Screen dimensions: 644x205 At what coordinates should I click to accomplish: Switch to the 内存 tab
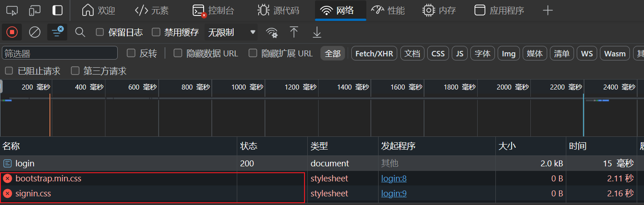pos(439,10)
